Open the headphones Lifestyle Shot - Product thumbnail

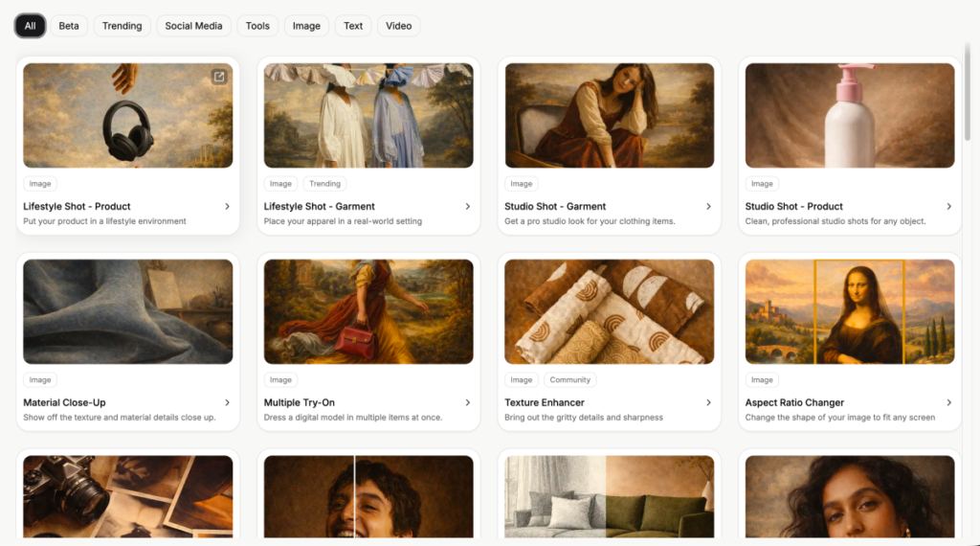pos(127,115)
